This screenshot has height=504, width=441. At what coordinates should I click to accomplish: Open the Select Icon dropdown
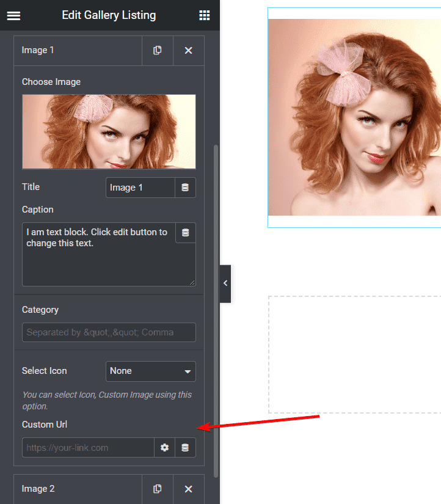point(151,371)
